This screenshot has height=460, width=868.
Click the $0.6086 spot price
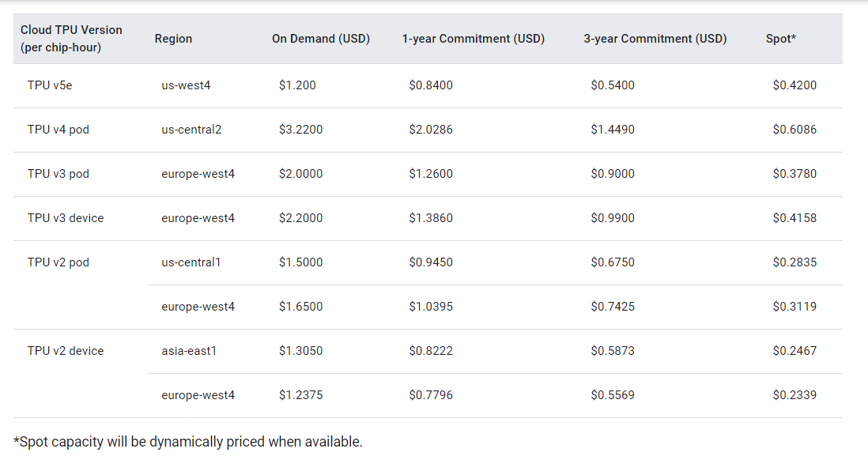[794, 130]
